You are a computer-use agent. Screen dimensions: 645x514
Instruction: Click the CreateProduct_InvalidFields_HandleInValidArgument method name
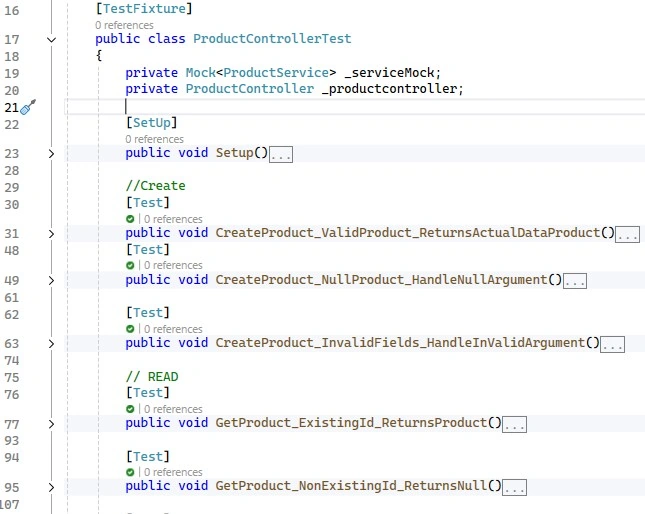[400, 343]
